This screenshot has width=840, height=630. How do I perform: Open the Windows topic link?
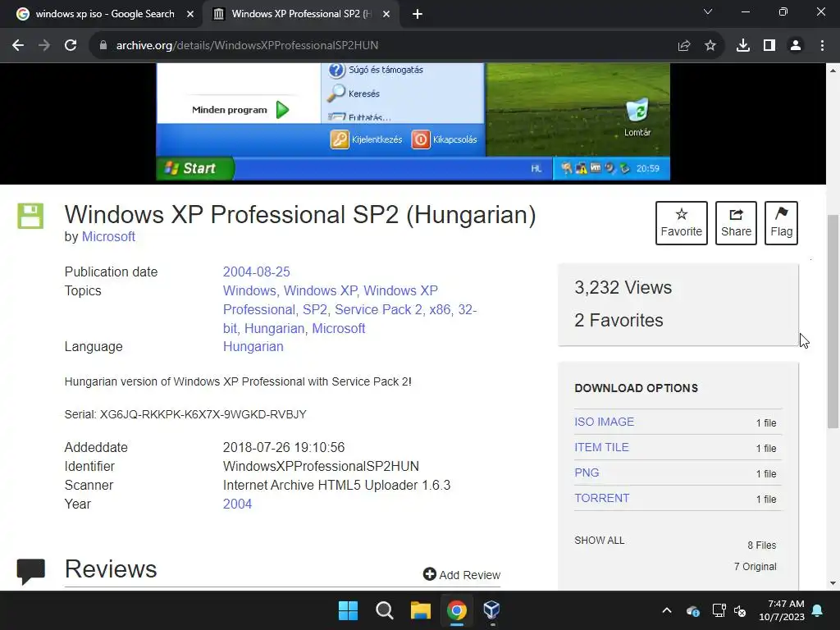[x=249, y=291]
